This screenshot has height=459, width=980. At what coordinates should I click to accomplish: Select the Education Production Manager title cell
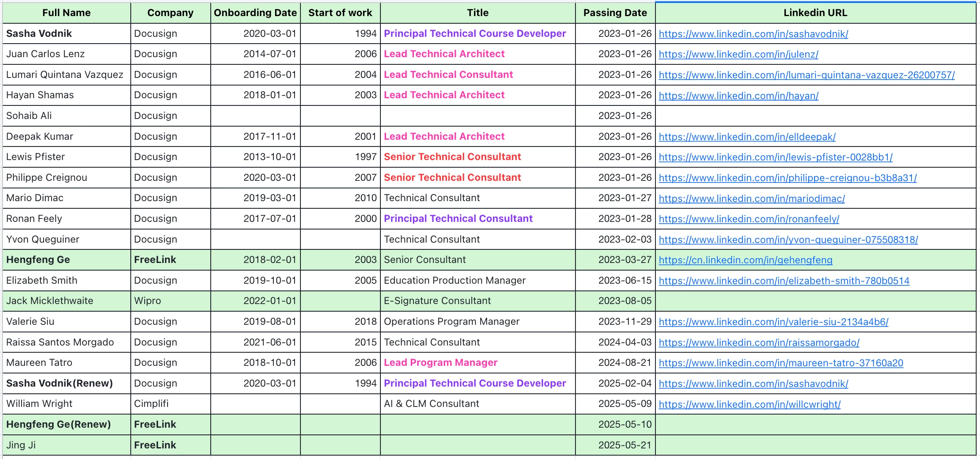[478, 280]
